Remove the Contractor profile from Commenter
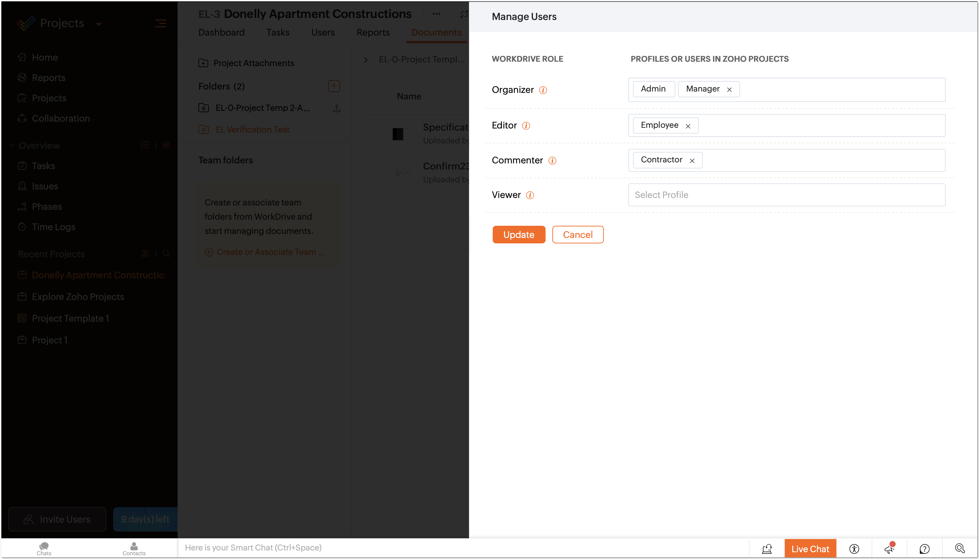 (692, 161)
